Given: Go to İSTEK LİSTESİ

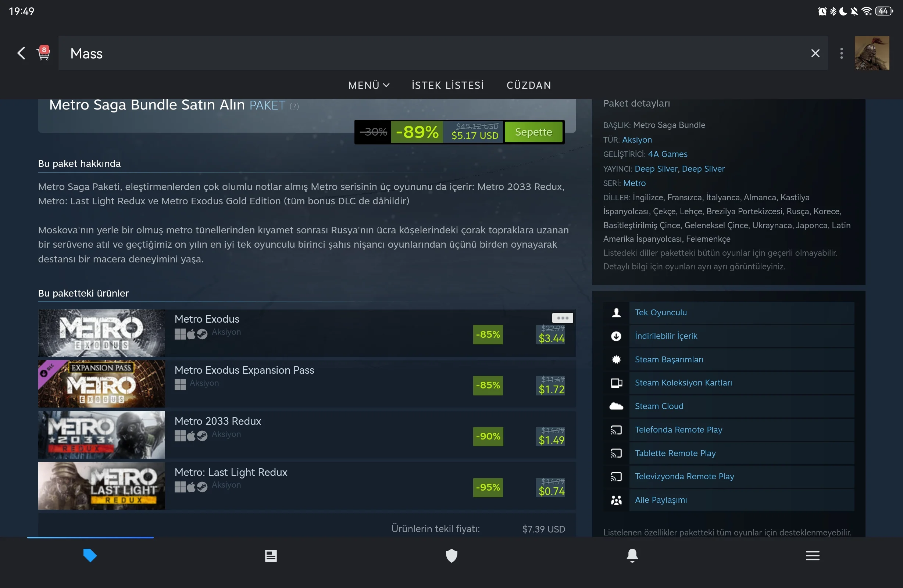Looking at the screenshot, I should click(x=448, y=85).
